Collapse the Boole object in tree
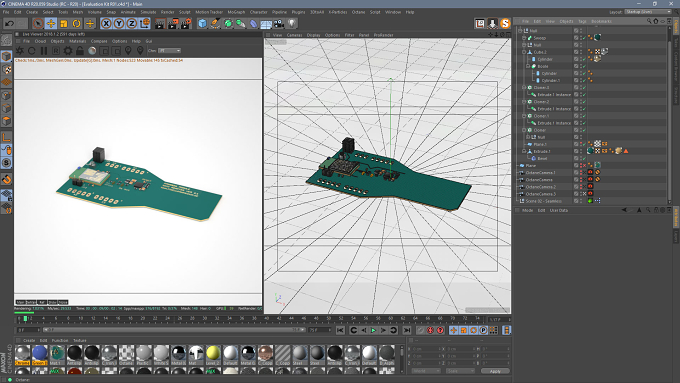This screenshot has width=680, height=383. point(528,66)
